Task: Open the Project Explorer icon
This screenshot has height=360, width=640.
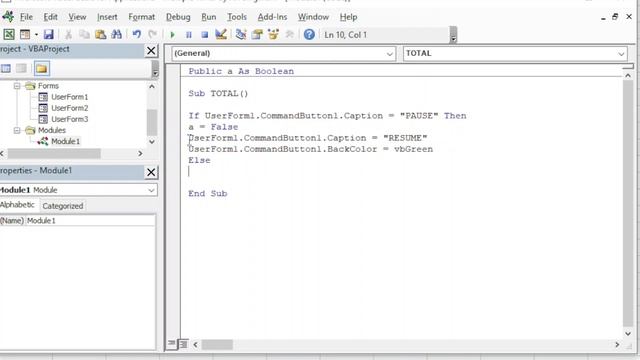Action: tap(241, 35)
